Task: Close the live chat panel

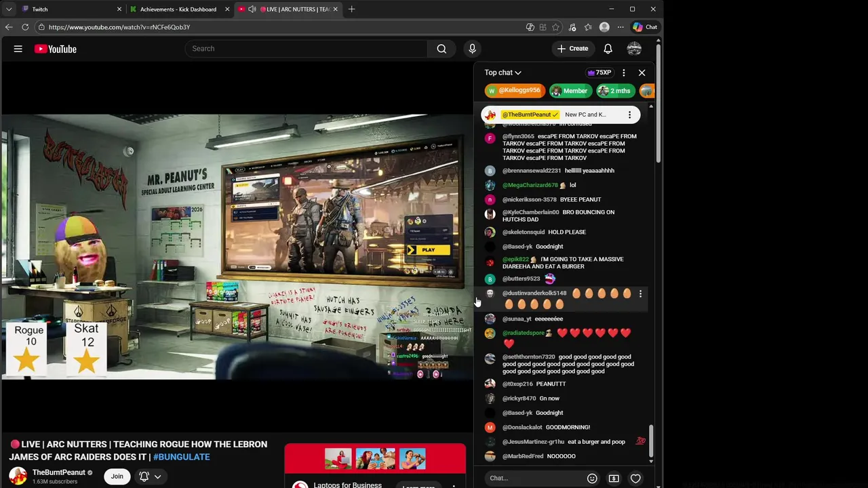Action: pyautogui.click(x=642, y=73)
